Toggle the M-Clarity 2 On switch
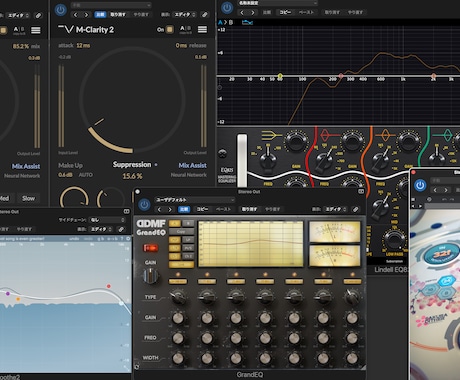Viewport: 460px width, 380px height. click(x=169, y=29)
